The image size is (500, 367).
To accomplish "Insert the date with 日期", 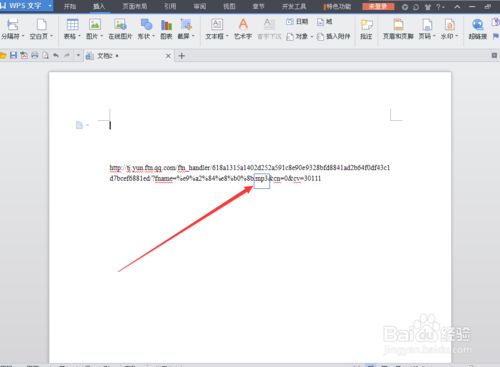I will click(x=297, y=22).
